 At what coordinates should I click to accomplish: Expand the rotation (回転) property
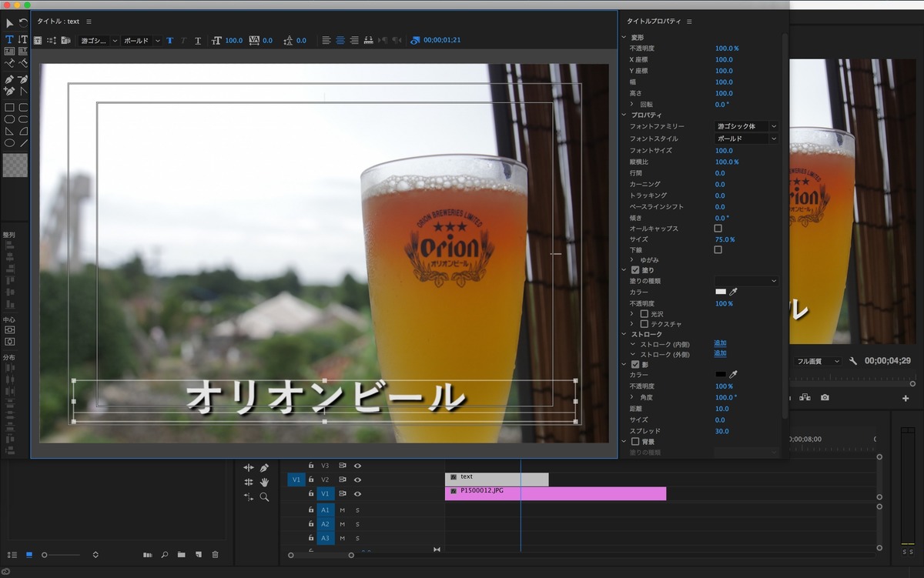[x=632, y=104]
